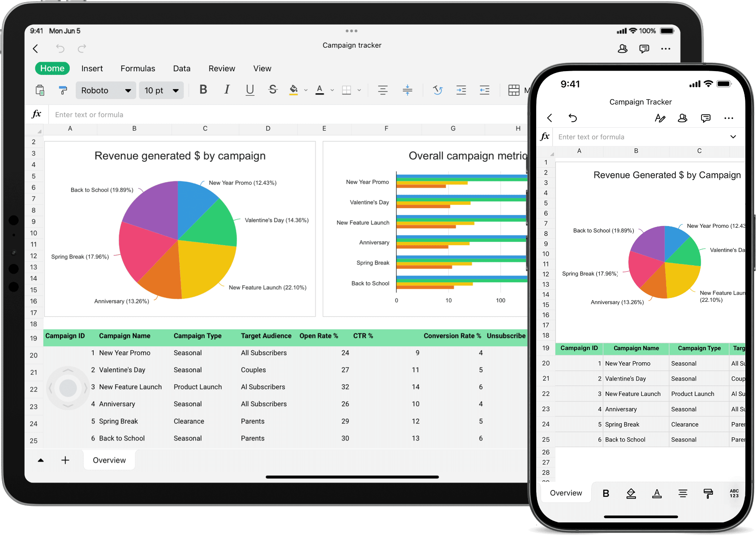Select the Overview sheet tab button

click(x=109, y=460)
